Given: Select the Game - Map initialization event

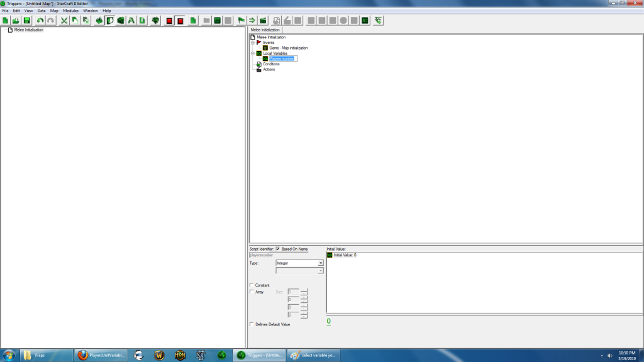Looking at the screenshot, I should pos(288,48).
